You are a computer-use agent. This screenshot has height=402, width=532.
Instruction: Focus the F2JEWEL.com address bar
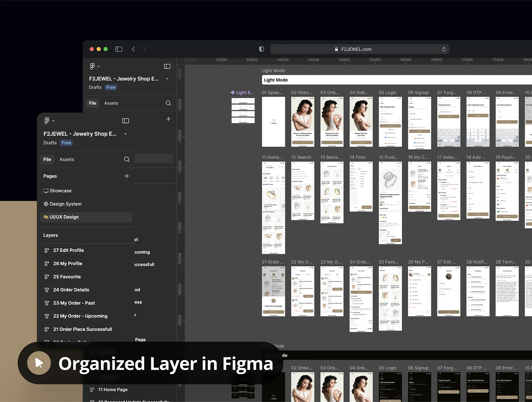point(359,49)
